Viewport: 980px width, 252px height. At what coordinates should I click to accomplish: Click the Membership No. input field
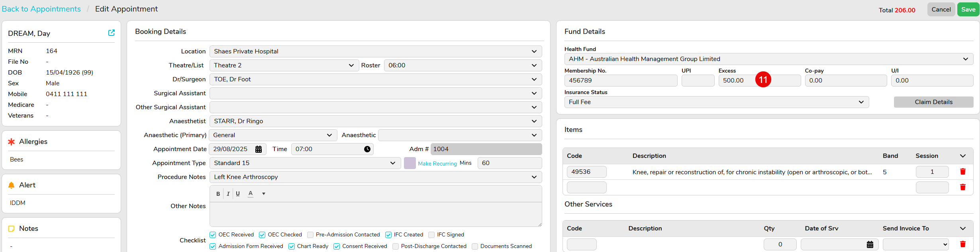(620, 81)
